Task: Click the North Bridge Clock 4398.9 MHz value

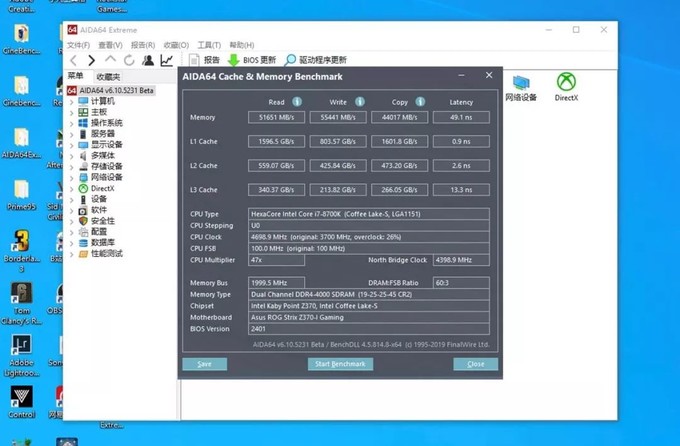Action: click(x=461, y=260)
